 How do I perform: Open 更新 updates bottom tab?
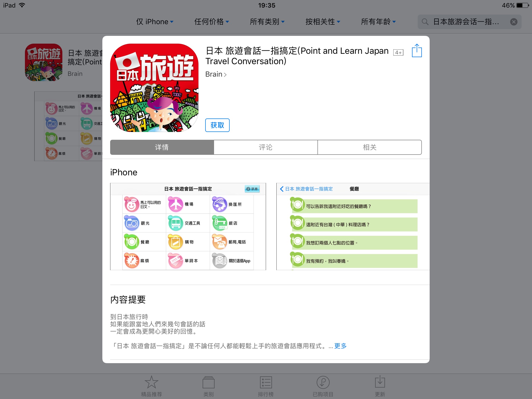click(380, 386)
